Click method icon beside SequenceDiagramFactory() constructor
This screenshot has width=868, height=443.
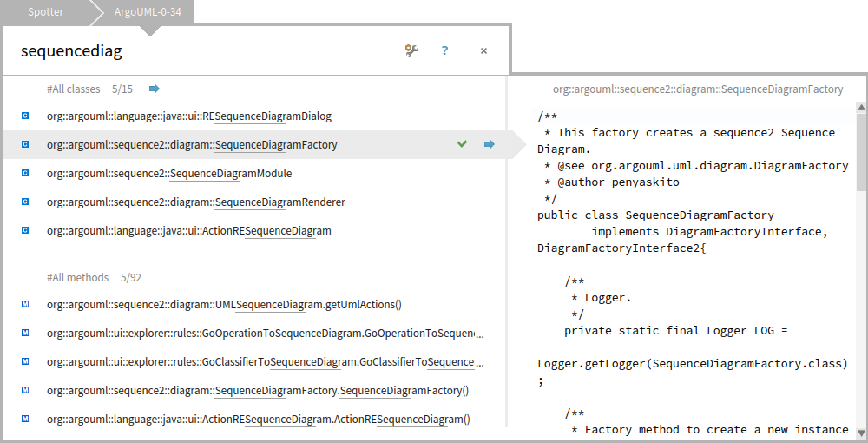[25, 390]
